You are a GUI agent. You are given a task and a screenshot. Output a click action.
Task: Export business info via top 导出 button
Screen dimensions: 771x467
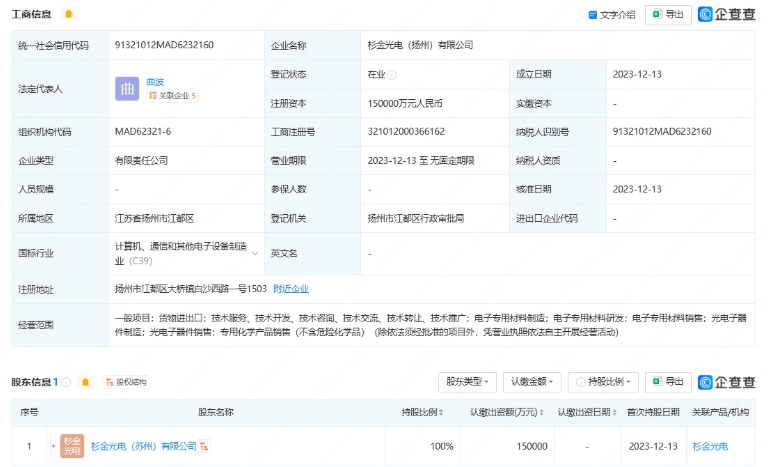click(668, 14)
